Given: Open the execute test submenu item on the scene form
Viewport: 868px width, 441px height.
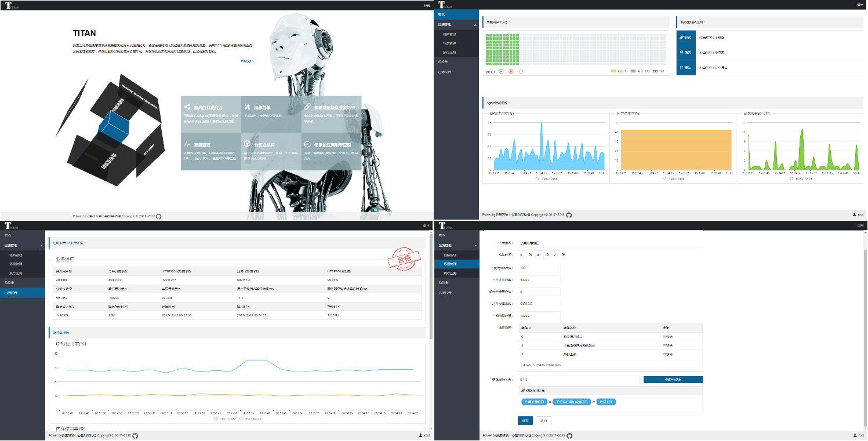Looking at the screenshot, I should [457, 273].
